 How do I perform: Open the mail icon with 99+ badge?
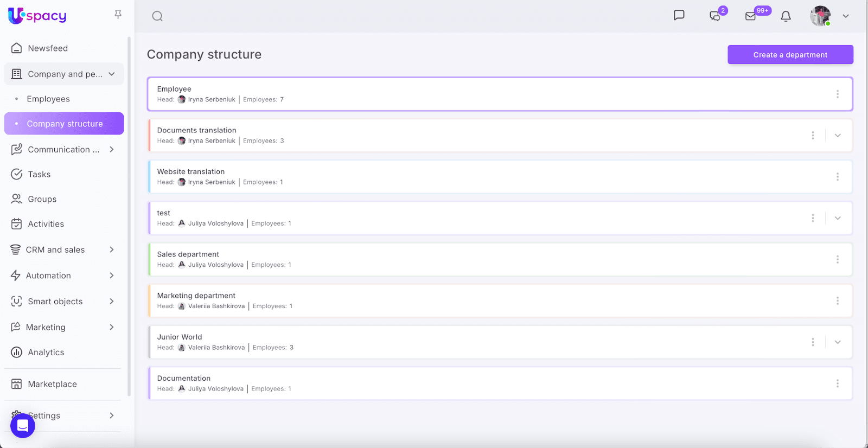pyautogui.click(x=751, y=16)
